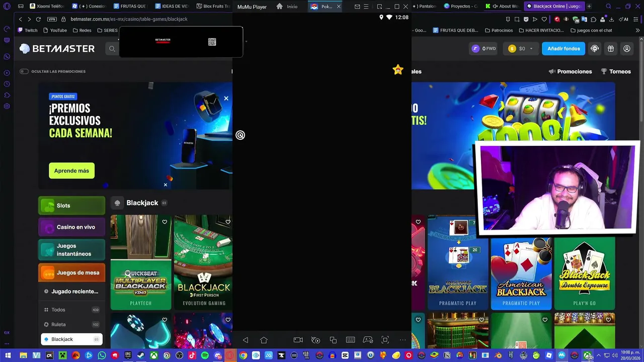644x362 pixels.
Task: Open Windows Start menu
Action: (8, 355)
